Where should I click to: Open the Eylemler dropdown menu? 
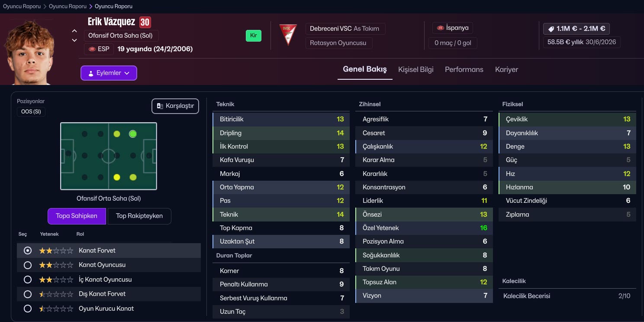109,73
